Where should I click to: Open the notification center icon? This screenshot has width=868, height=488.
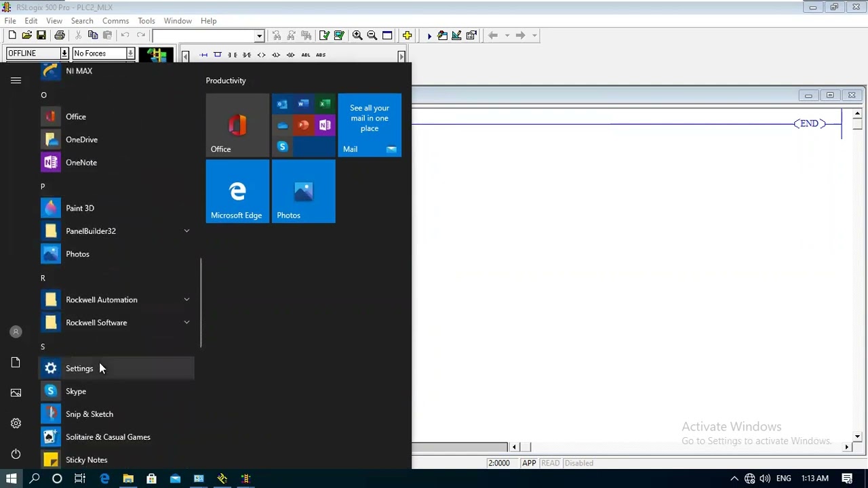coord(847,479)
